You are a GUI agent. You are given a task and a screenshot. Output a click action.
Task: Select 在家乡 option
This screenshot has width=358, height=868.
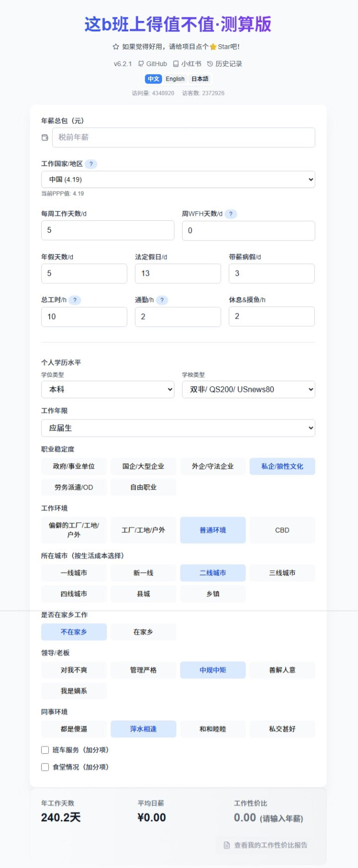tap(143, 632)
